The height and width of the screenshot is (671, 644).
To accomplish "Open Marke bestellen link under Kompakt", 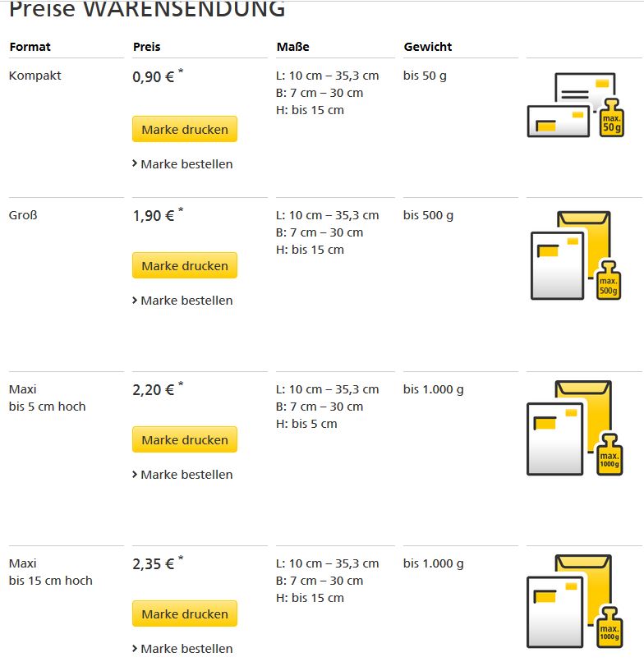I will point(186,164).
